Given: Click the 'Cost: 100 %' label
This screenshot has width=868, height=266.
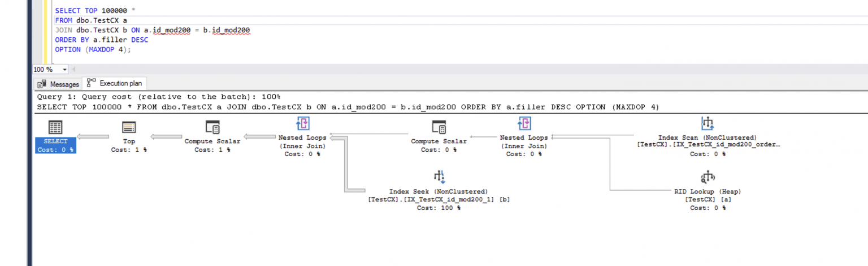Looking at the screenshot, I should [439, 208].
